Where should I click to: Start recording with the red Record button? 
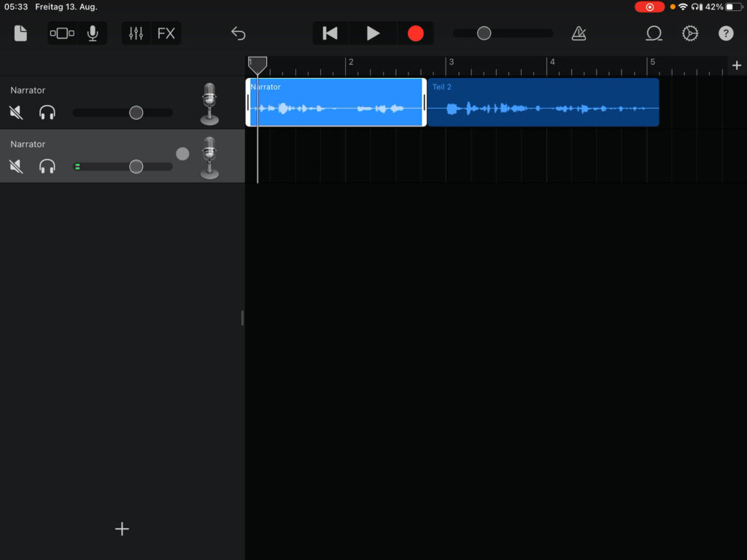415,34
